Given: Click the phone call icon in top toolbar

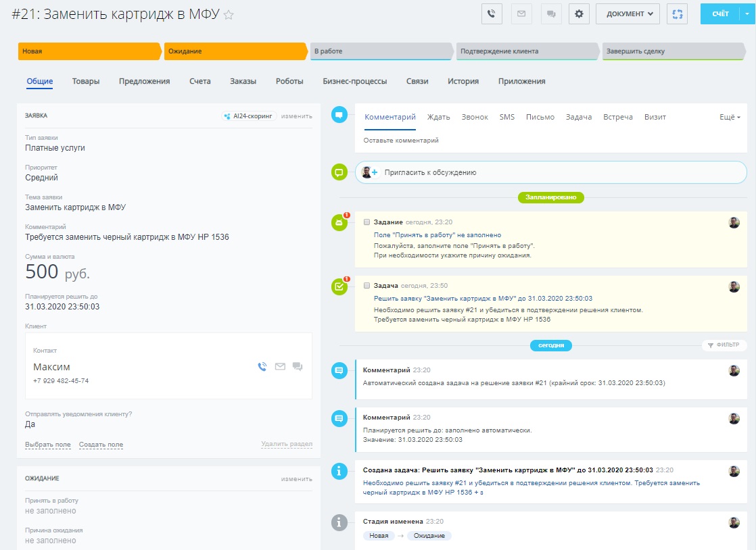Looking at the screenshot, I should (492, 14).
